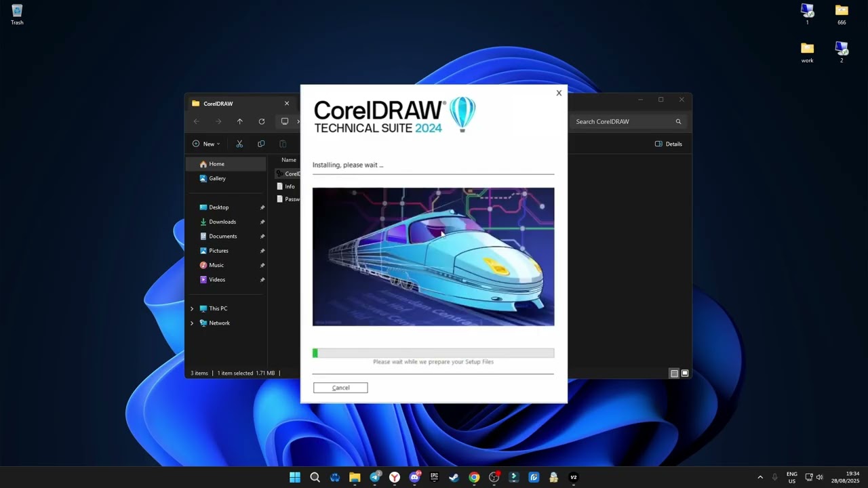Open Steam from the taskbar
This screenshot has height=488, width=868.
pos(454,477)
